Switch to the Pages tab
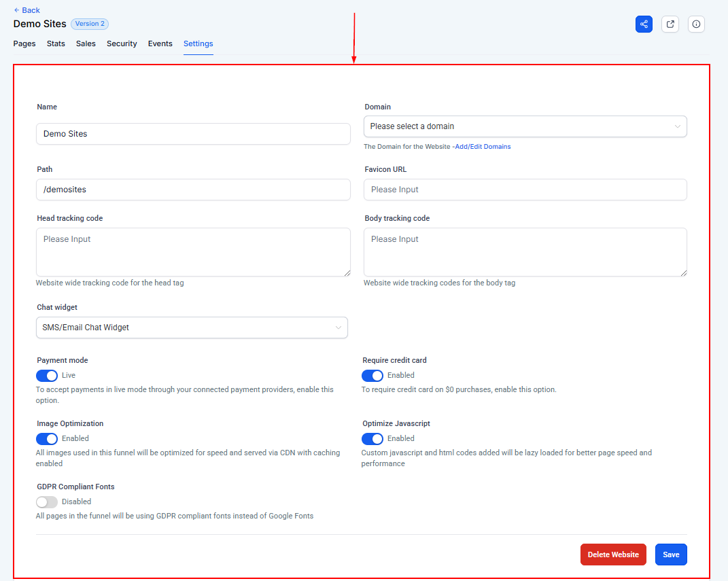 pyautogui.click(x=24, y=43)
